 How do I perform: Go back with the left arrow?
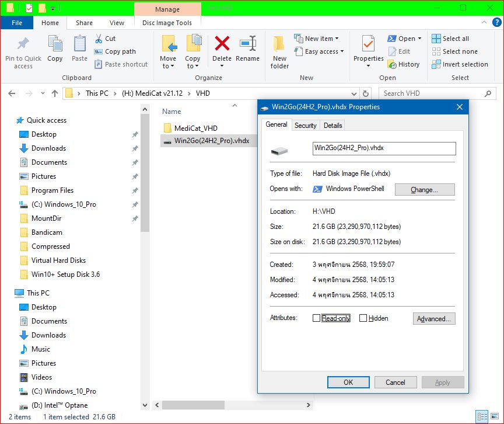(12, 93)
